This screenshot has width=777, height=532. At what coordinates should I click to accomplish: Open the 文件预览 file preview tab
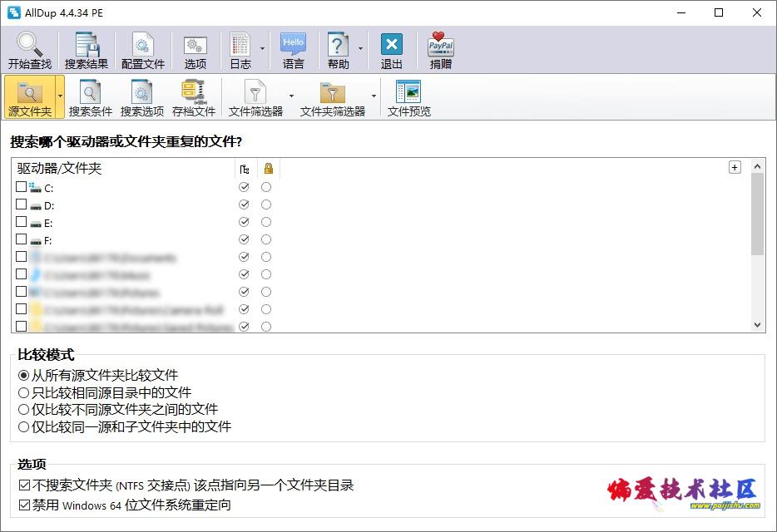pyautogui.click(x=408, y=98)
